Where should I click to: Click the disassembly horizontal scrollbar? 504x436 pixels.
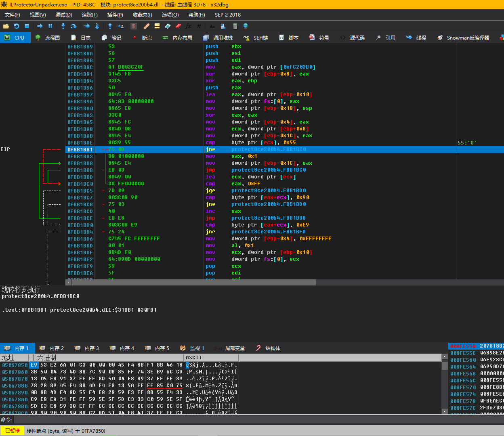[x=194, y=283]
